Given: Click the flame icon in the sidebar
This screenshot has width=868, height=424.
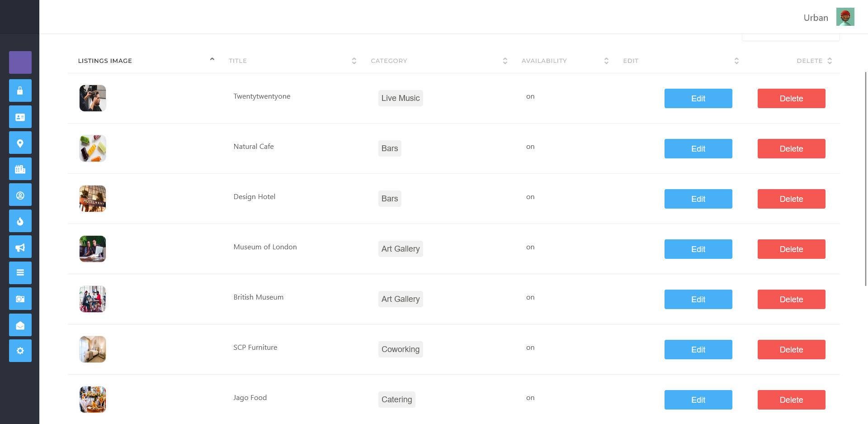Looking at the screenshot, I should point(20,221).
